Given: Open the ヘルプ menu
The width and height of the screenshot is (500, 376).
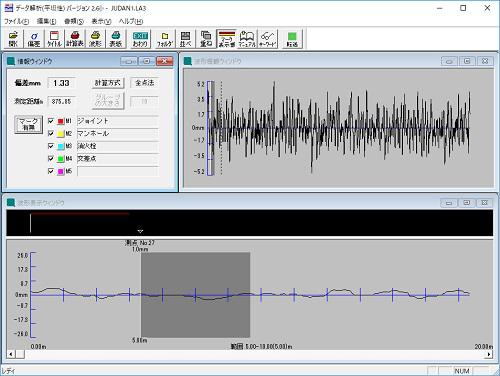Looking at the screenshot, I should pos(131,21).
